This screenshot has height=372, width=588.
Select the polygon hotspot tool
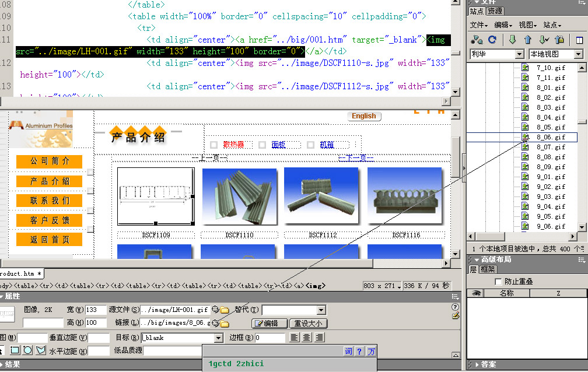pos(41,350)
